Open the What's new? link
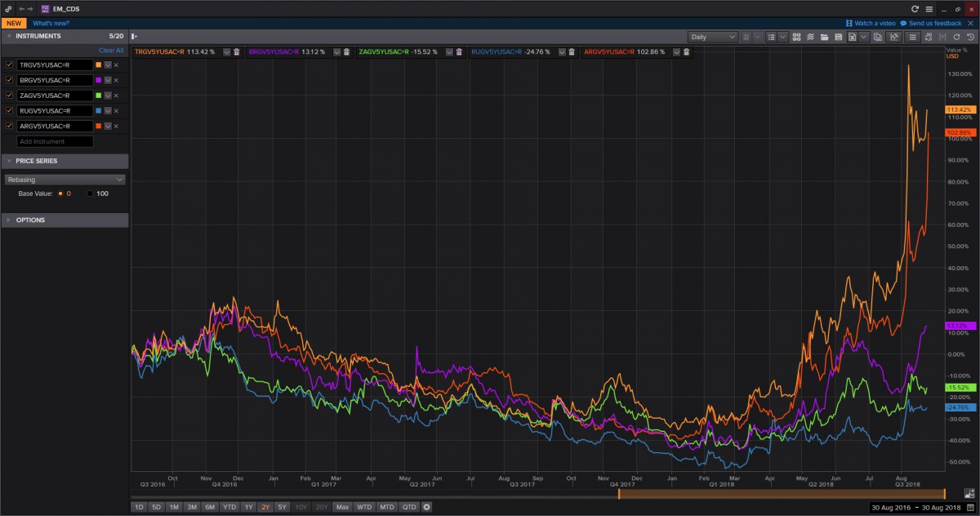Viewport: 980px width, 516px height. tap(50, 23)
